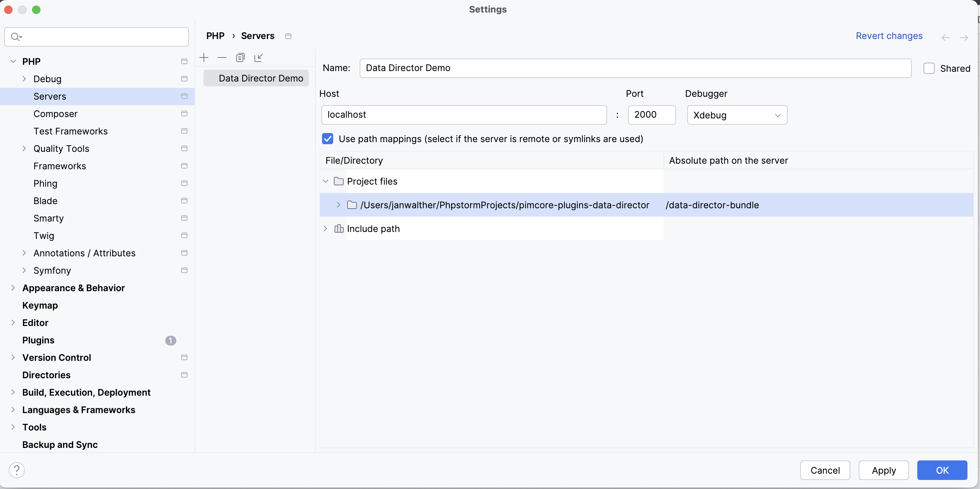Viewport: 980px width, 489px height.
Task: Click the remove server minus icon
Action: (x=222, y=57)
